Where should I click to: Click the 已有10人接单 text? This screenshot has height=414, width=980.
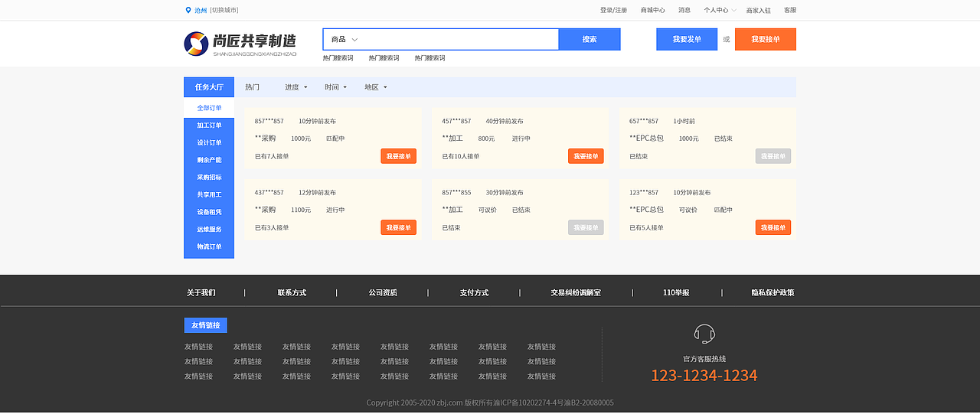(x=461, y=156)
